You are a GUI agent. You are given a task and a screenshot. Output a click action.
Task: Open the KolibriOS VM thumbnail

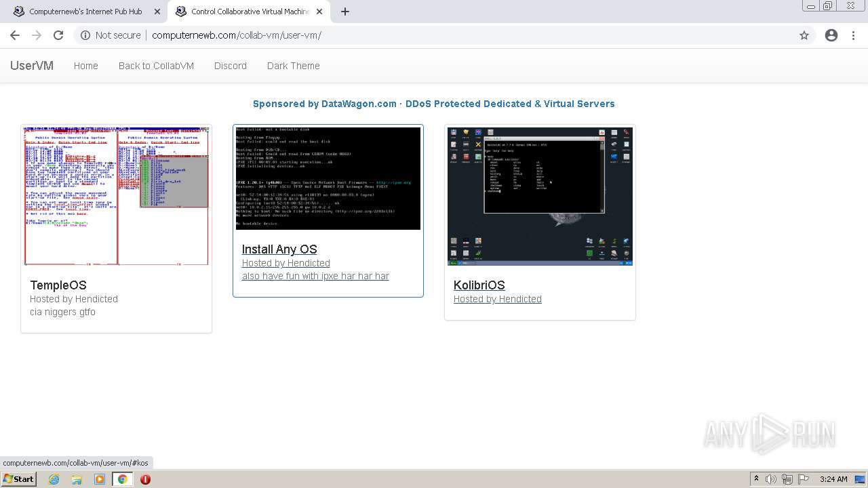540,196
